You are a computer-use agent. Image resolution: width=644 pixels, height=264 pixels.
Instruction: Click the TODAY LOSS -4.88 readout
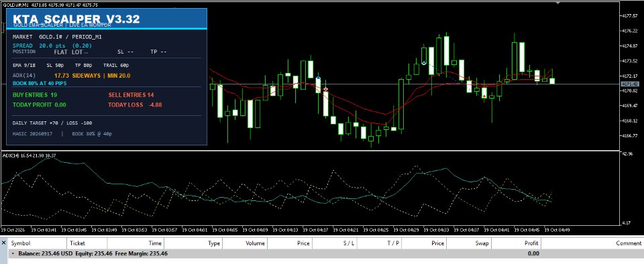(x=135, y=105)
